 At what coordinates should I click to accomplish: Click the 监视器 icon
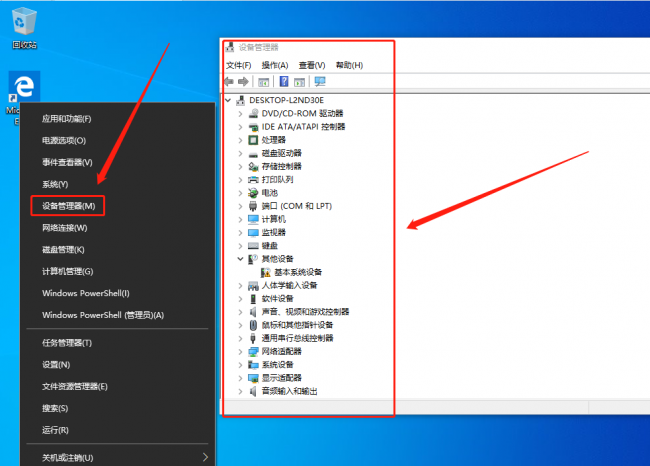coord(253,233)
